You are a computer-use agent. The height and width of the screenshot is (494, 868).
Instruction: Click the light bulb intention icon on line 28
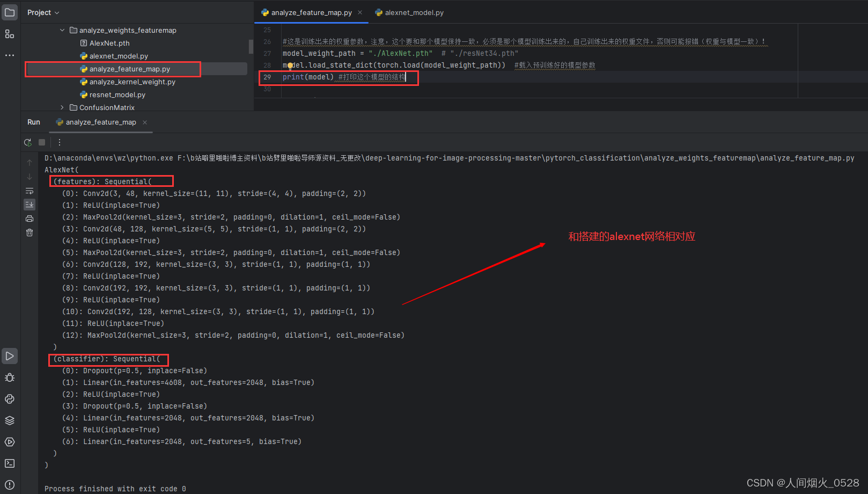click(x=290, y=66)
